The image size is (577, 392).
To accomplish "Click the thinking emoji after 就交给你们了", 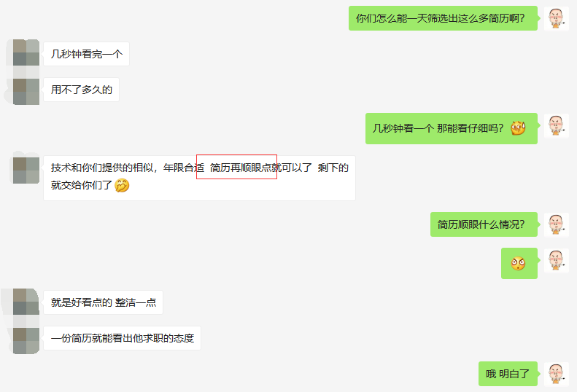I will click(122, 185).
